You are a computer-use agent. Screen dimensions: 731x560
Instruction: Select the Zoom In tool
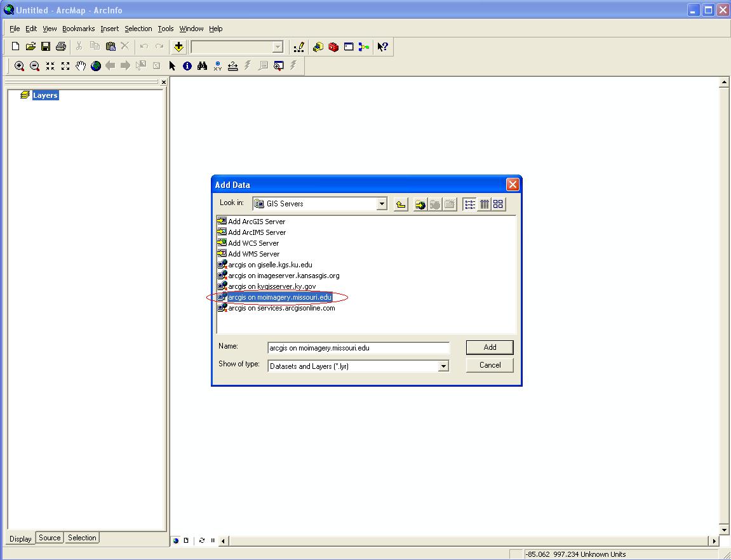click(19, 66)
